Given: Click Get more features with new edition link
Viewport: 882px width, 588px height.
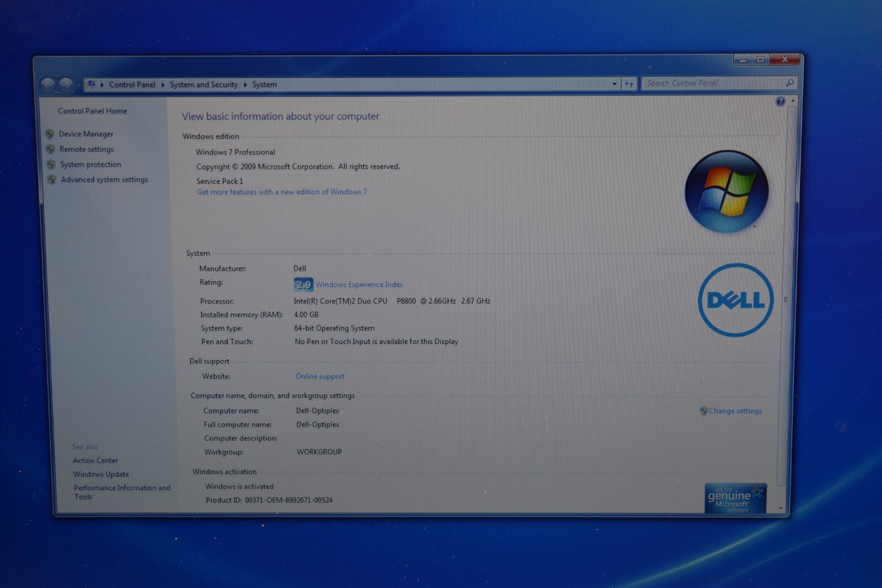Looking at the screenshot, I should [x=282, y=192].
